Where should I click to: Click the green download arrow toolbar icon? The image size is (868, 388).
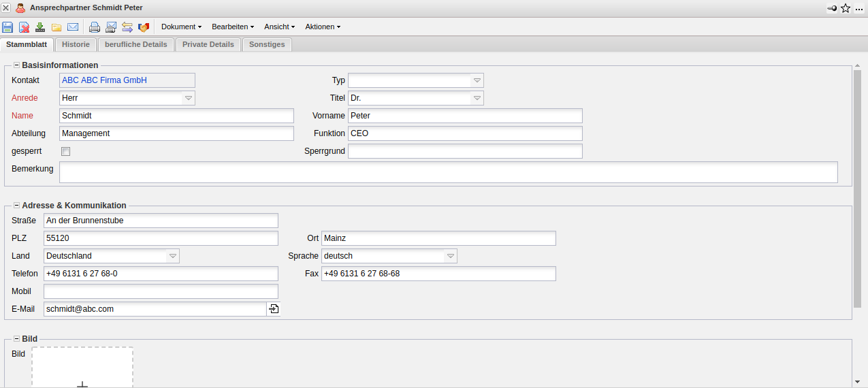click(x=40, y=27)
